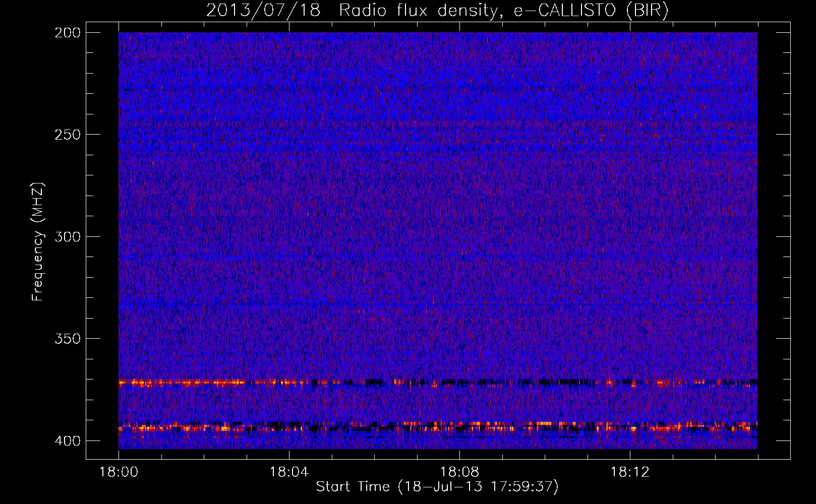
Task: Select the "Frequency (MHZ)" y-axis label
Action: click(37, 242)
